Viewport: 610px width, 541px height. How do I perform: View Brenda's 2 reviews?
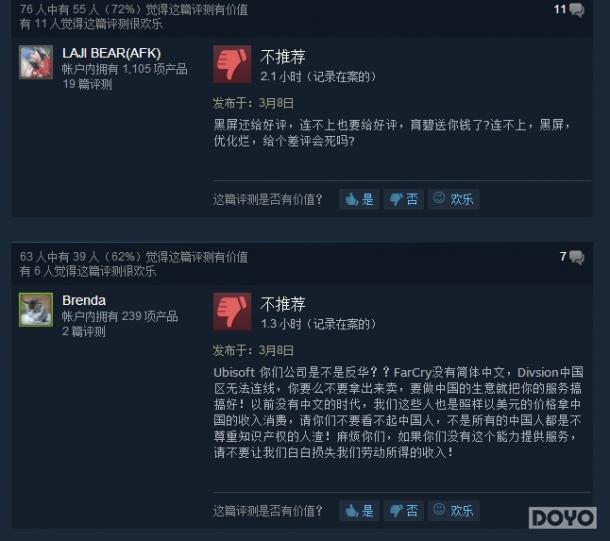pyautogui.click(x=84, y=331)
